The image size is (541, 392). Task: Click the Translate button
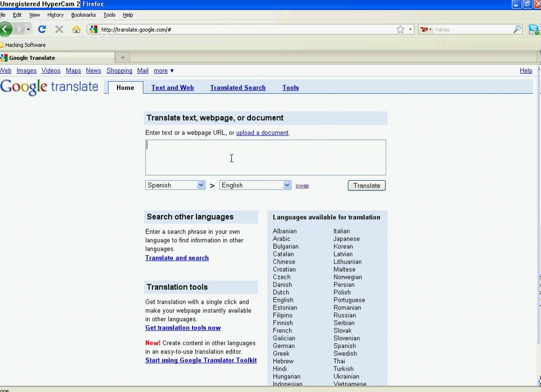366,186
